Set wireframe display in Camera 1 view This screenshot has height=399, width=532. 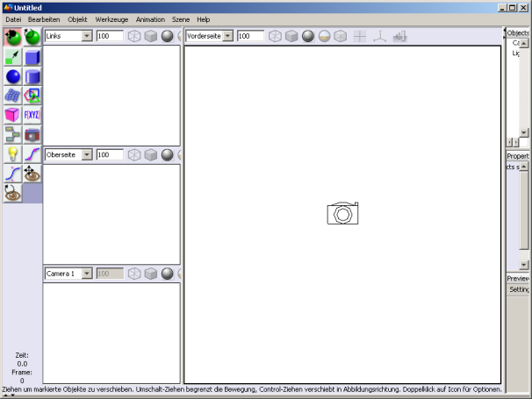click(x=134, y=274)
